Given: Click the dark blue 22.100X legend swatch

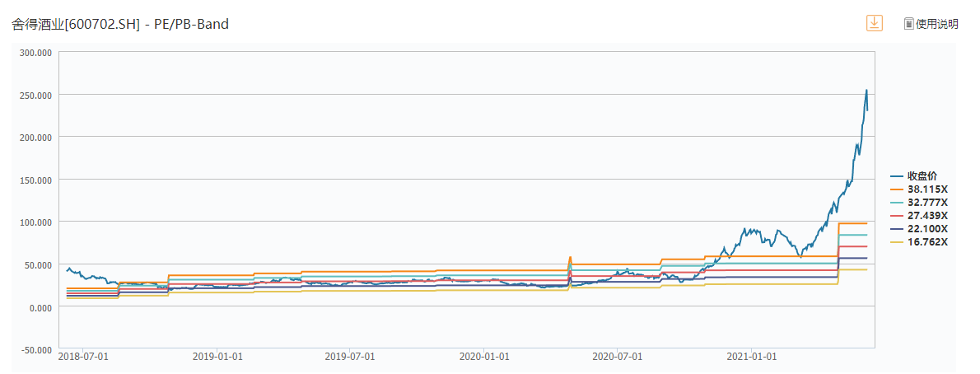Looking at the screenshot, I should point(898,228).
